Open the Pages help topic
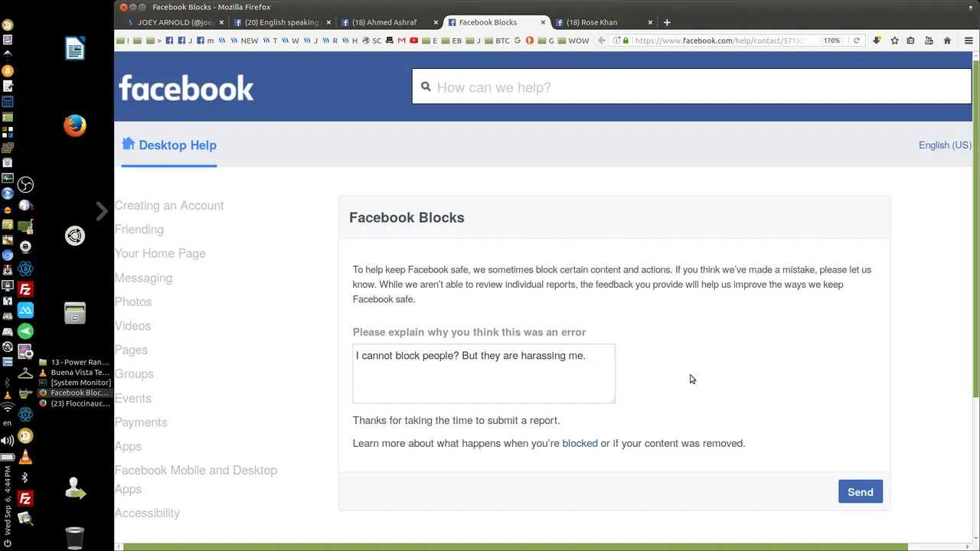The image size is (980, 551). (x=131, y=350)
